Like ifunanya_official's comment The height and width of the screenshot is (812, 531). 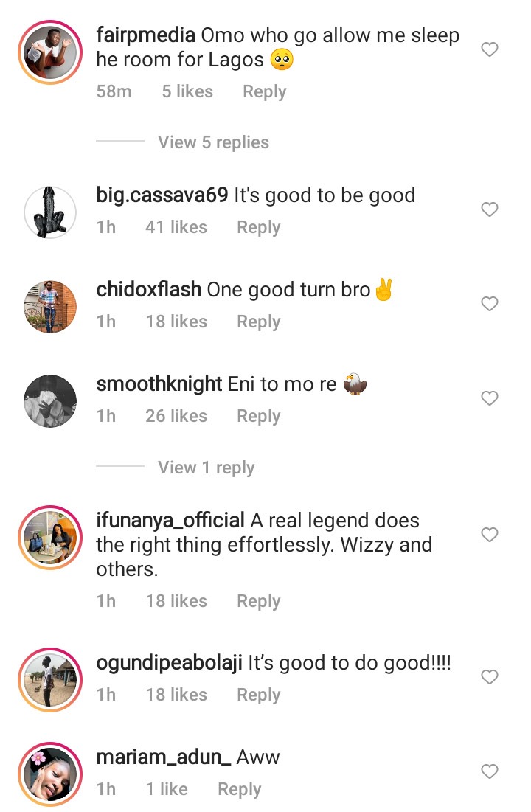(490, 535)
